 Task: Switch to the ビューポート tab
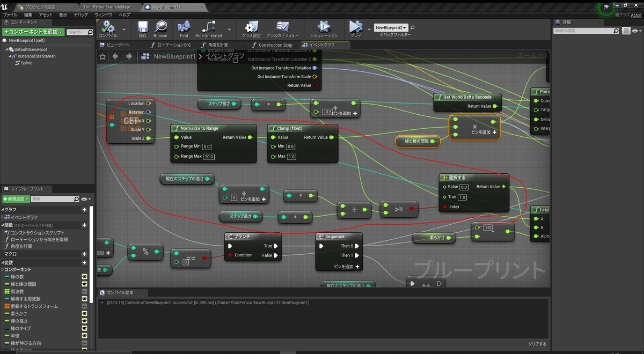click(x=118, y=45)
